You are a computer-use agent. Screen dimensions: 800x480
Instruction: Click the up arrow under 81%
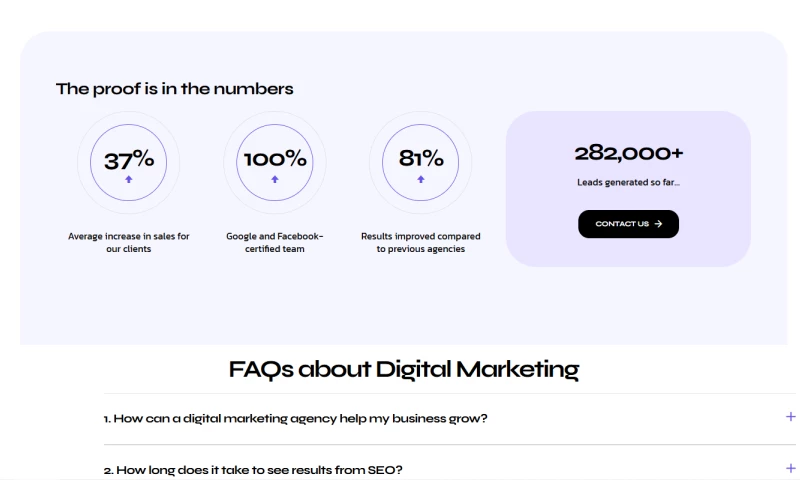(x=421, y=180)
